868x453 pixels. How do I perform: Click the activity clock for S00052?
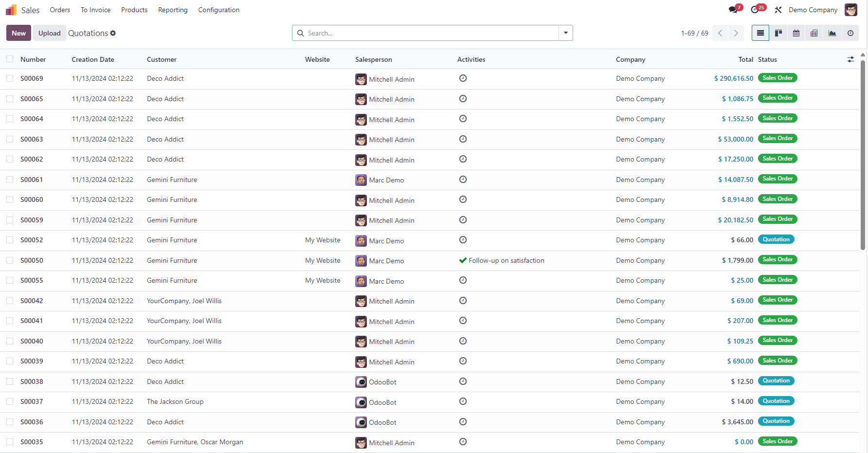463,240
